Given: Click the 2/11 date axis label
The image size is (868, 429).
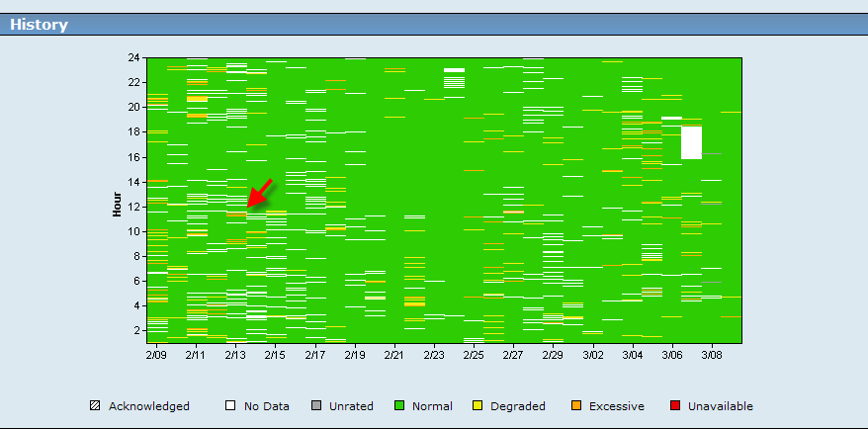Looking at the screenshot, I should [x=196, y=354].
